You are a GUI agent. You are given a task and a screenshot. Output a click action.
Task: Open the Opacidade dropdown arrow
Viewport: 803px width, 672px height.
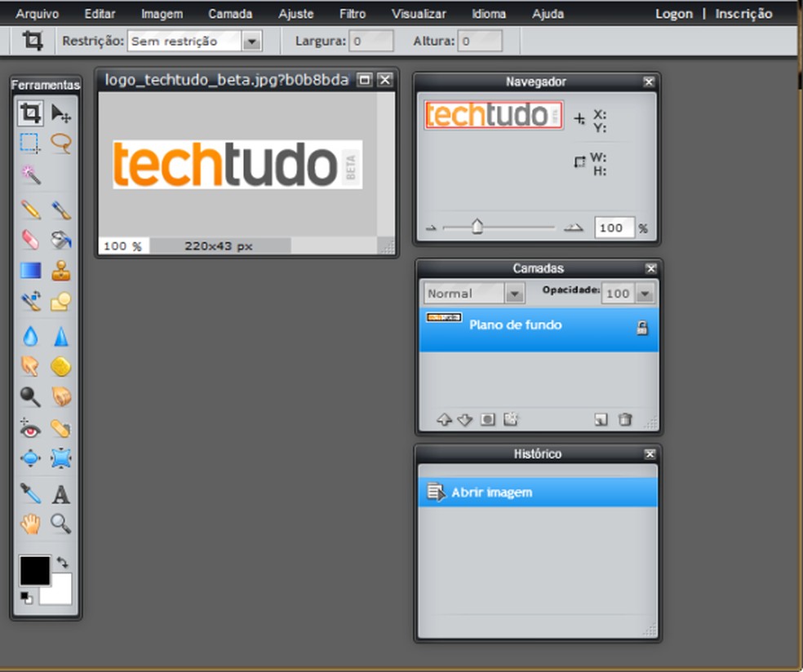(645, 294)
